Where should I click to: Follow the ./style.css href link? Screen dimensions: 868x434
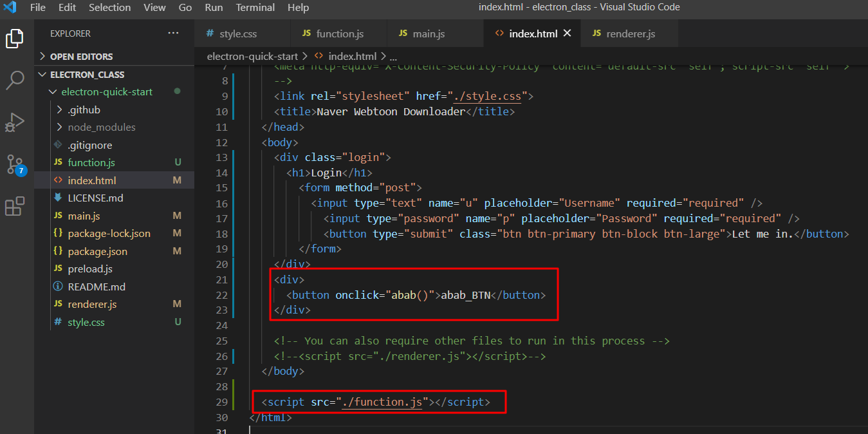(x=488, y=97)
